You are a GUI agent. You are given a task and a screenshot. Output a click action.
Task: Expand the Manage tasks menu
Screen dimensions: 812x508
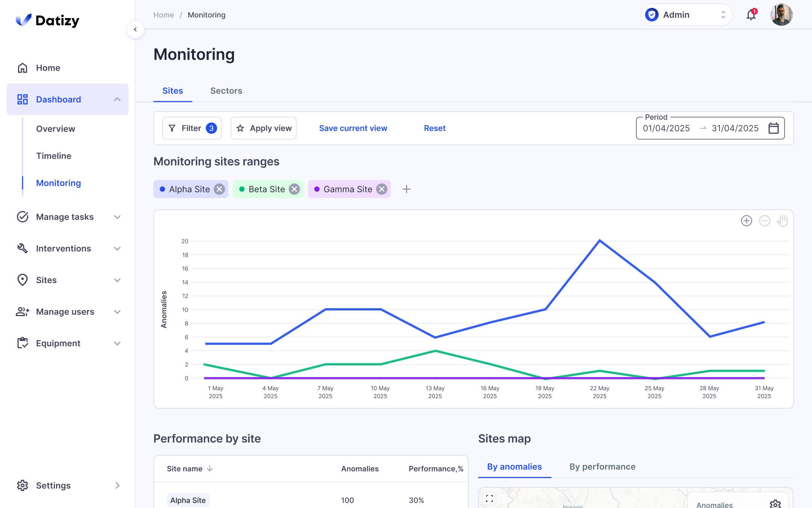tap(117, 217)
